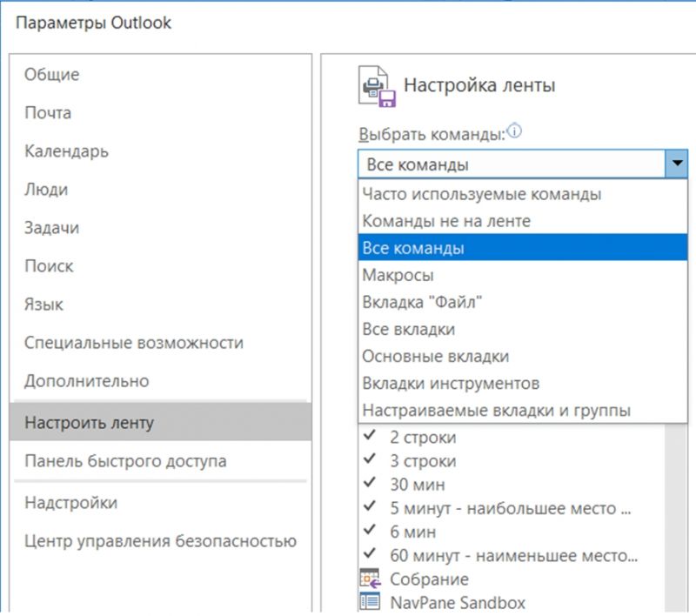Image resolution: width=696 pixels, height=616 pixels.
Task: Select the 2 строки command
Action: pyautogui.click(x=512, y=437)
